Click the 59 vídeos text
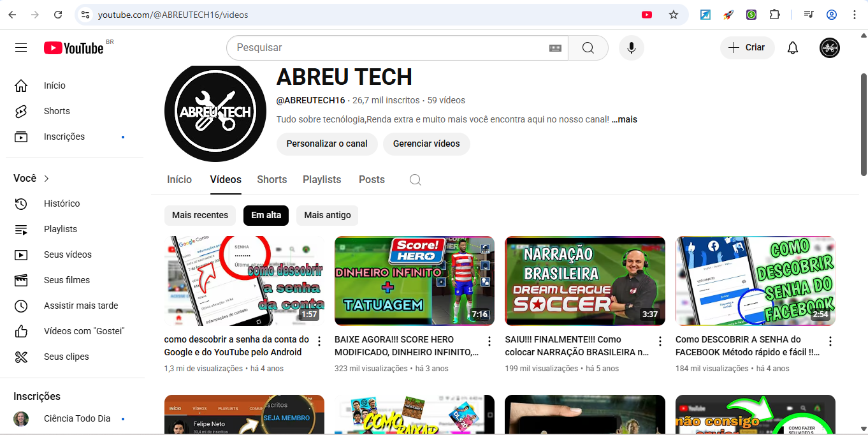The width and height of the screenshot is (868, 435). tap(446, 100)
